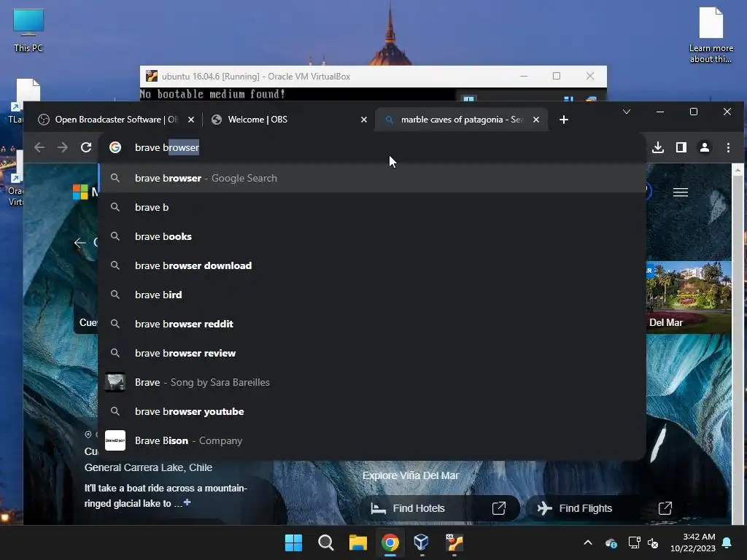Open File Explorer from taskbar
This screenshot has width=747, height=560.
tap(357, 542)
